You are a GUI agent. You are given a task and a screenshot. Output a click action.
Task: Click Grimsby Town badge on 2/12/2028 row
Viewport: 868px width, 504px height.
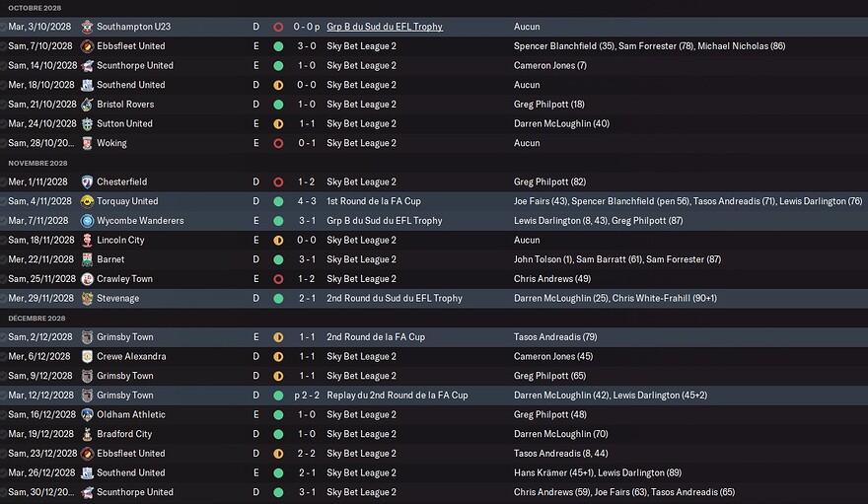click(87, 336)
